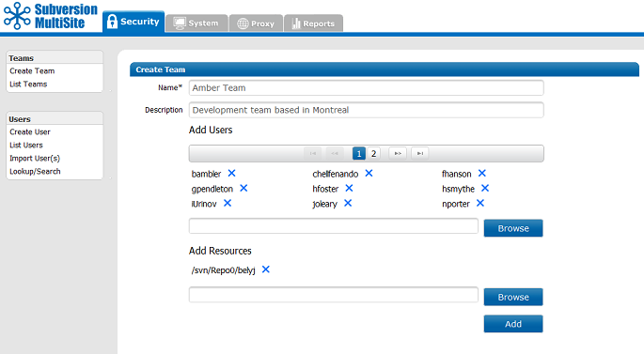The image size is (644, 354).
Task: Remove user hsmythe with the X icon
Action: [485, 188]
